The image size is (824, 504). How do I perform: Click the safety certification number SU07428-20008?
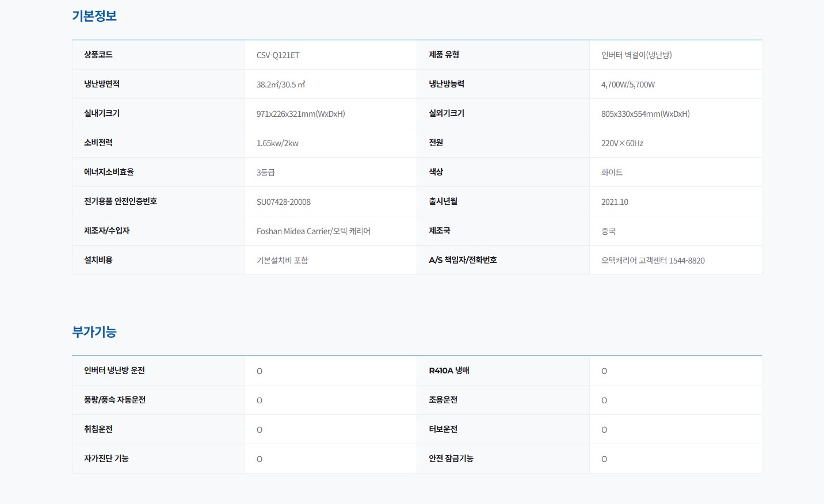tap(284, 202)
